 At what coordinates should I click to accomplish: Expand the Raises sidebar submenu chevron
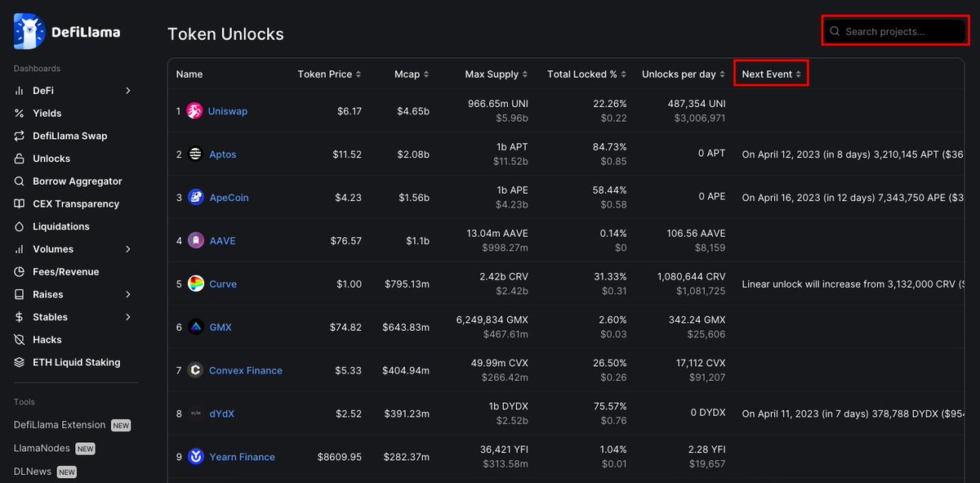(x=128, y=294)
